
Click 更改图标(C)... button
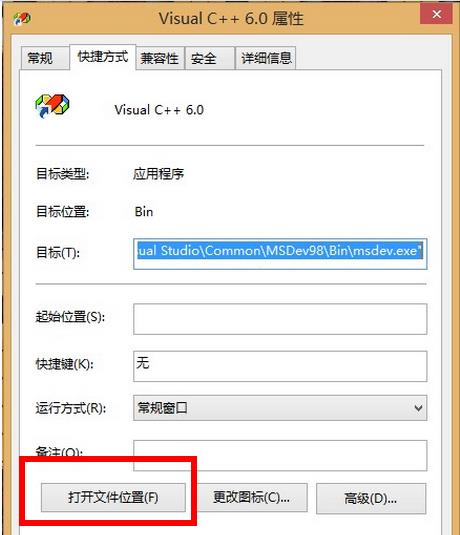(x=253, y=497)
